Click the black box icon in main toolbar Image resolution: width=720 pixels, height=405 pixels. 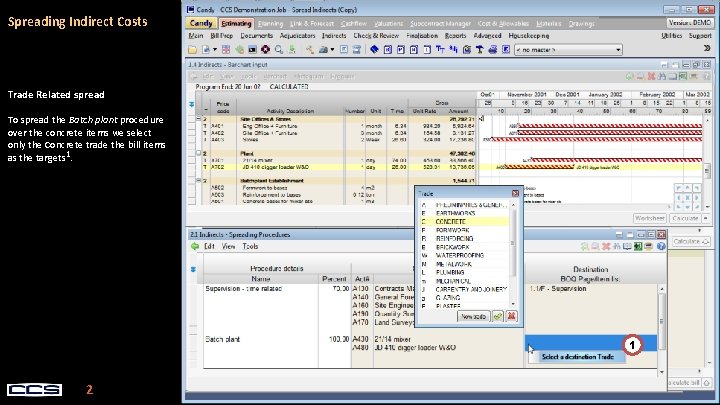tap(252, 50)
